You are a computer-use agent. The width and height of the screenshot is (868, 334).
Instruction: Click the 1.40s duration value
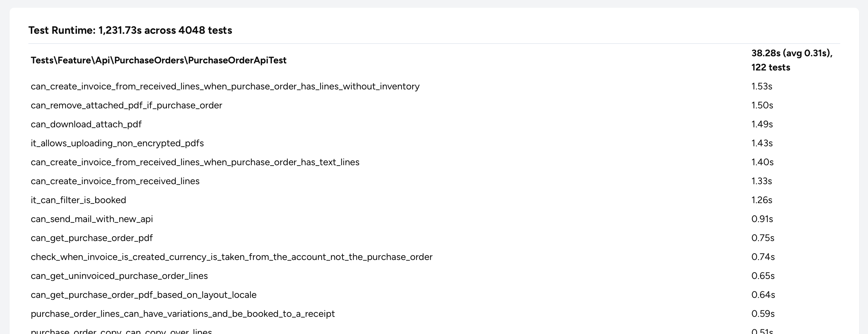(x=762, y=162)
